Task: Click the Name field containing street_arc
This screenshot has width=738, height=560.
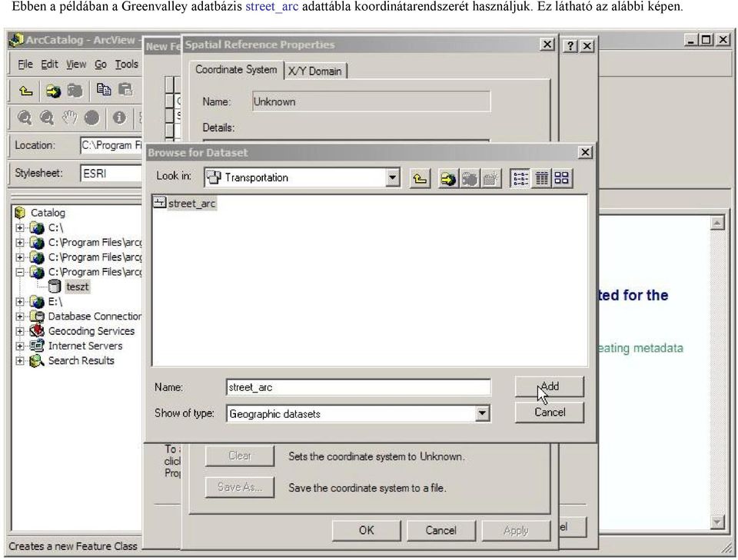Action: tap(358, 387)
